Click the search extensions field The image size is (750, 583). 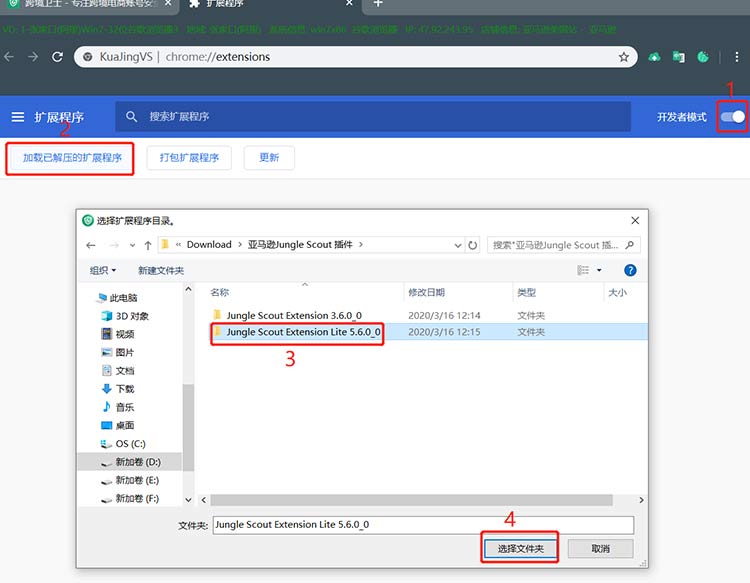coord(373,116)
